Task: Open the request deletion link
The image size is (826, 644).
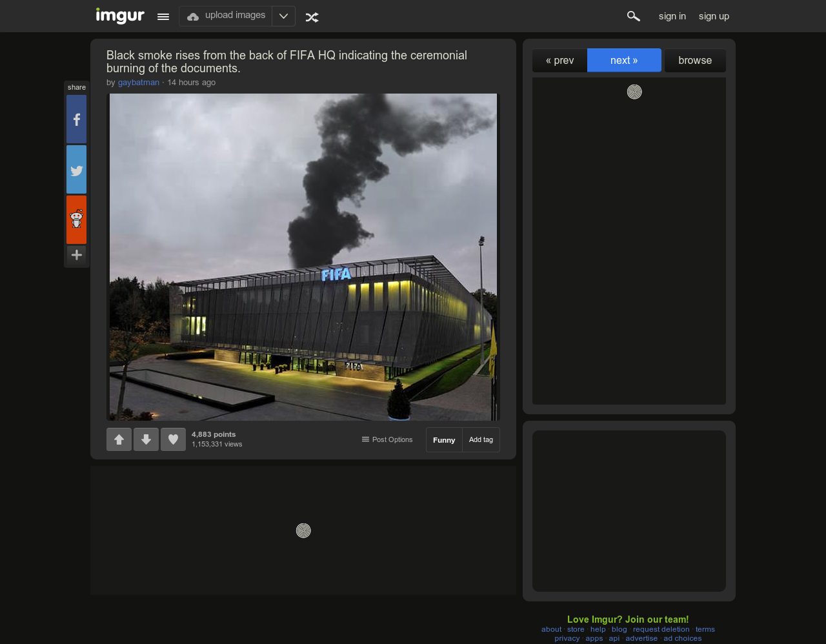Action: point(661,629)
